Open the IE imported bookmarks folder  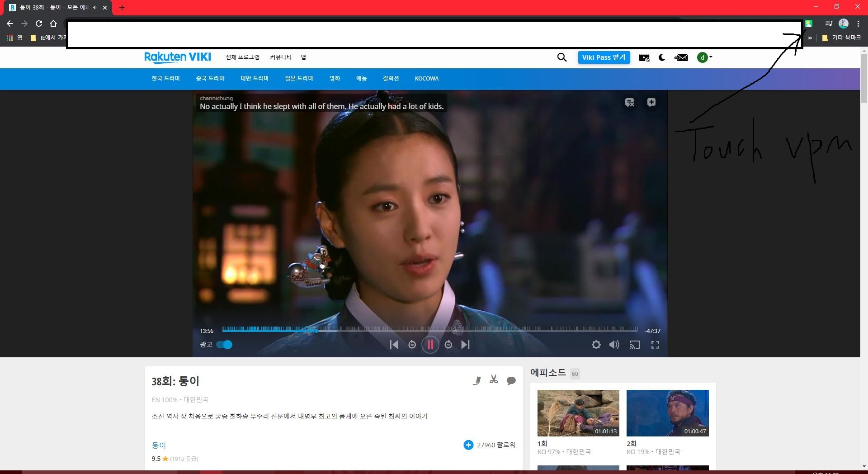pyautogui.click(x=48, y=38)
